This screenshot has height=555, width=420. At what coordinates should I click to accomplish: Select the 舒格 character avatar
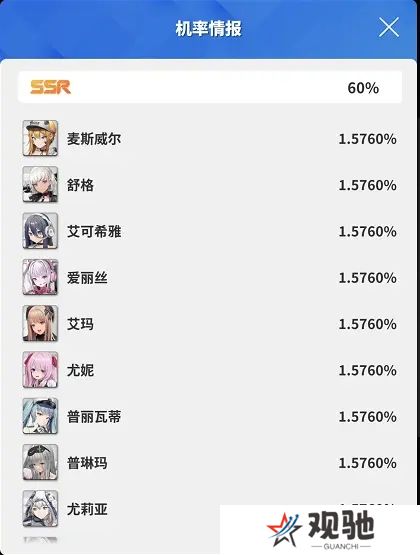(40, 184)
